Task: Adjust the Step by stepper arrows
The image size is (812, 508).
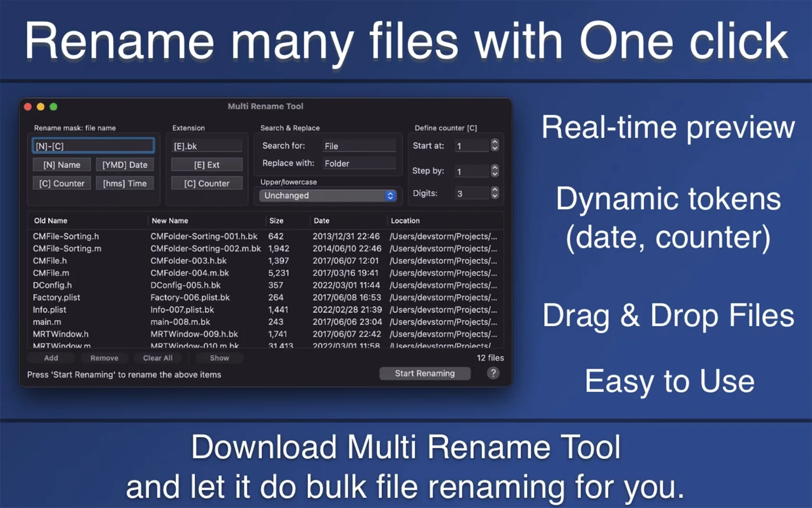Action: click(x=495, y=171)
